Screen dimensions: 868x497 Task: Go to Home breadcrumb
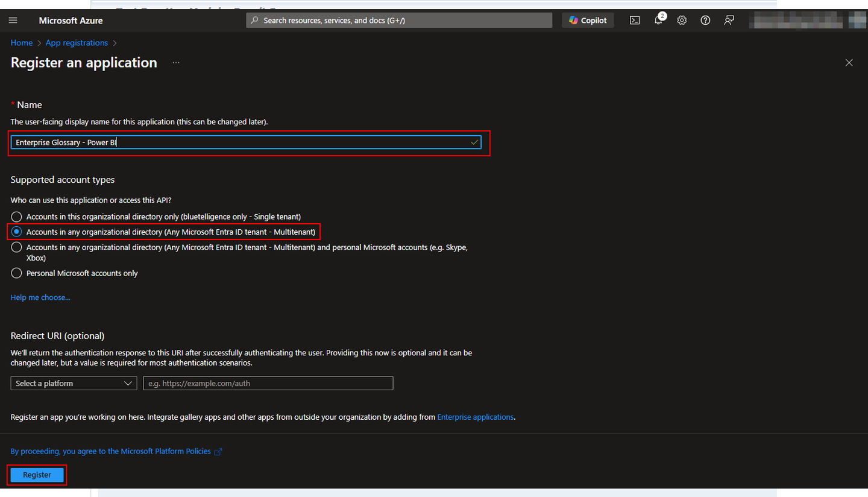pyautogui.click(x=22, y=43)
